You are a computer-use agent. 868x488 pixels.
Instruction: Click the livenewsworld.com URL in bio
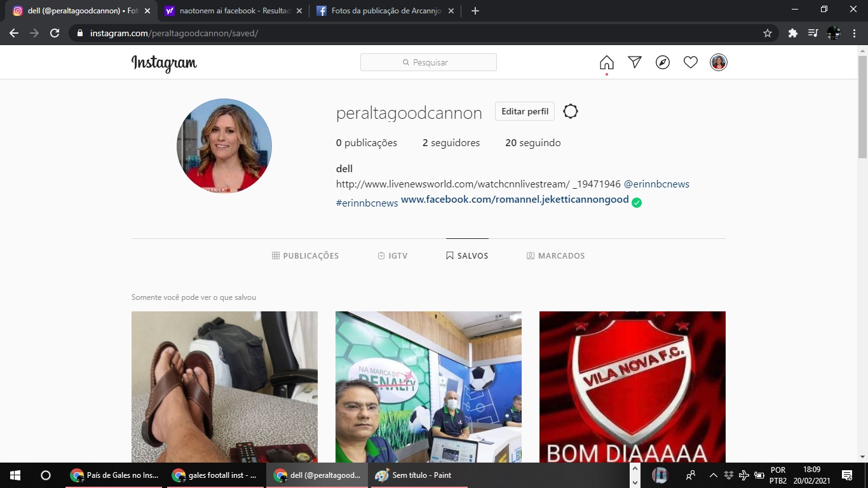452,184
